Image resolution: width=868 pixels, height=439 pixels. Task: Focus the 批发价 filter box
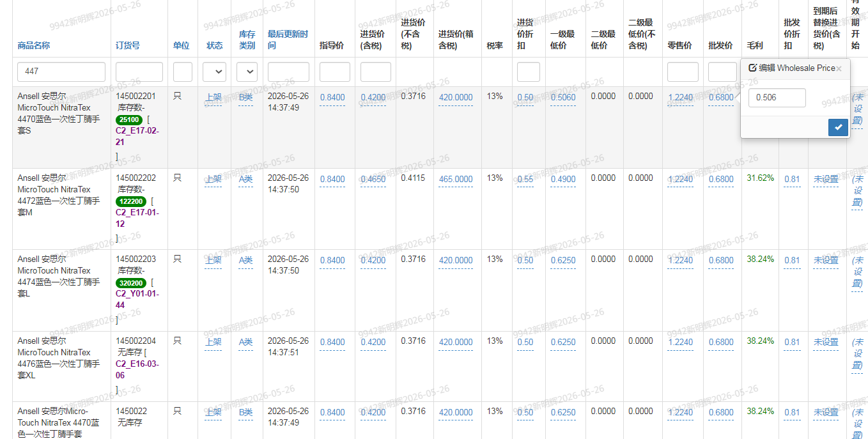(x=723, y=72)
